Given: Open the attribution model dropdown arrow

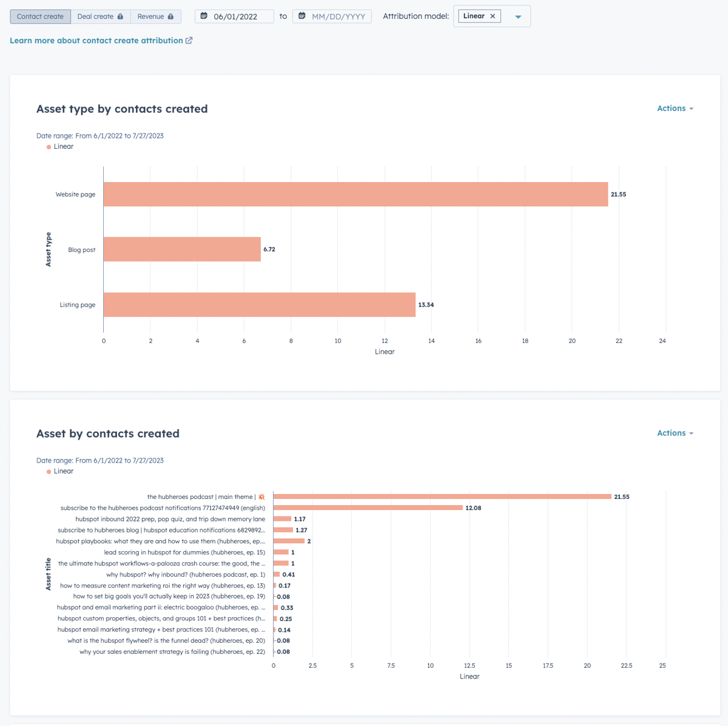Looking at the screenshot, I should 518,16.
